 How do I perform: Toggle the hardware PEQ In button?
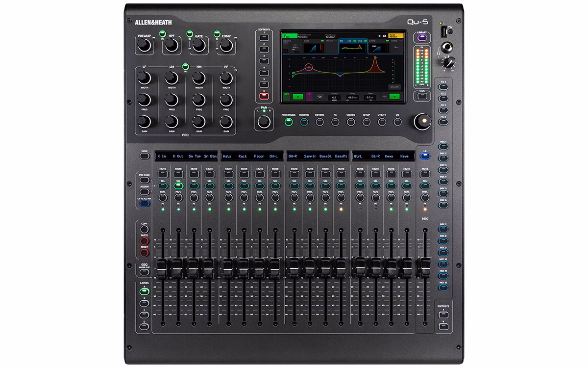pos(185,67)
